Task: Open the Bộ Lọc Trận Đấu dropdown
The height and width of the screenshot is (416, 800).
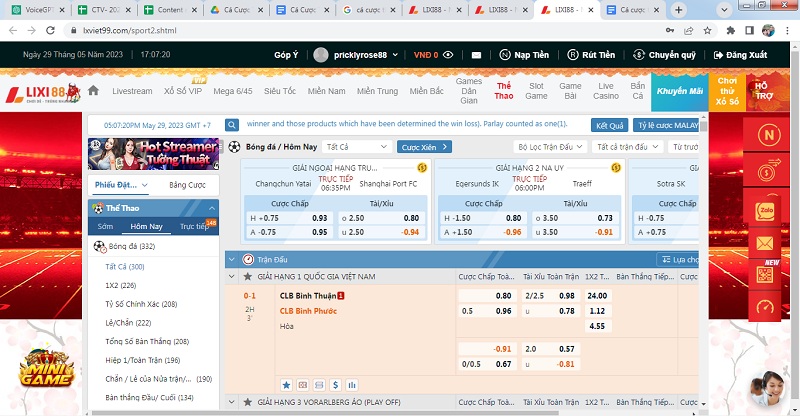Action: click(550, 147)
